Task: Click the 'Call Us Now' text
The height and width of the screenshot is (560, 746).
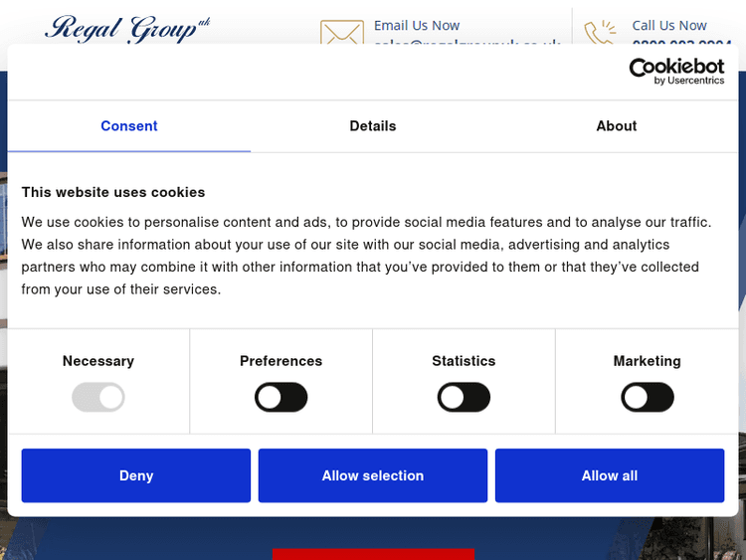Action: pyautogui.click(x=669, y=25)
